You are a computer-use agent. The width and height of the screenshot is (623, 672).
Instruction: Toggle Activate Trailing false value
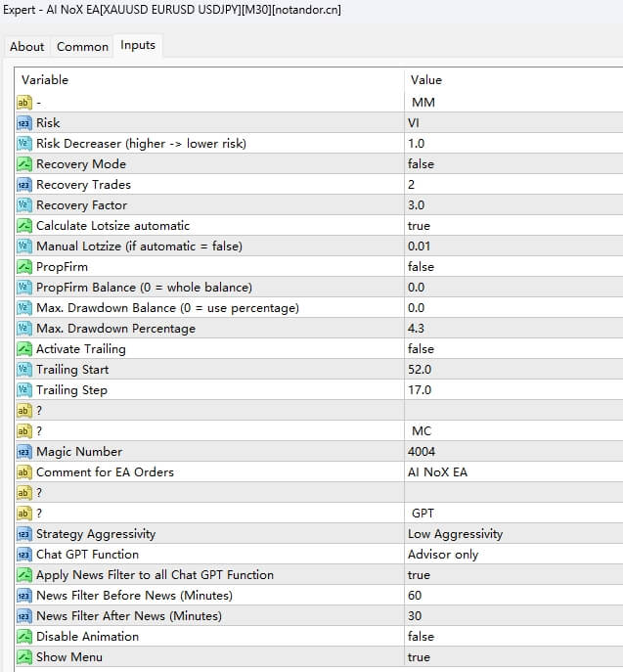(422, 349)
